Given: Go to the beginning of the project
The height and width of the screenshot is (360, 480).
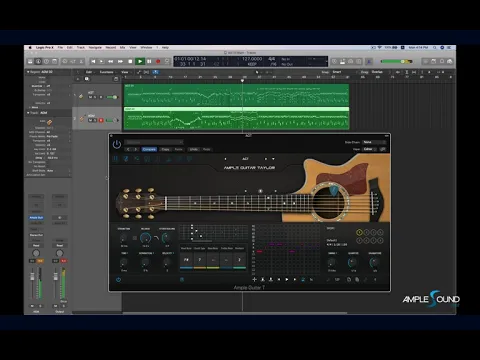Looking at the screenshot, I should (93, 61).
